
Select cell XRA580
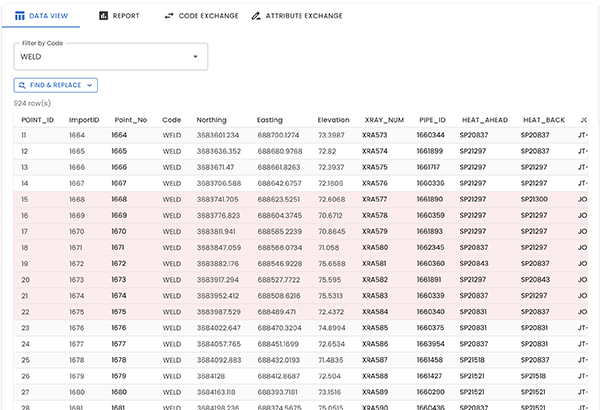375,248
